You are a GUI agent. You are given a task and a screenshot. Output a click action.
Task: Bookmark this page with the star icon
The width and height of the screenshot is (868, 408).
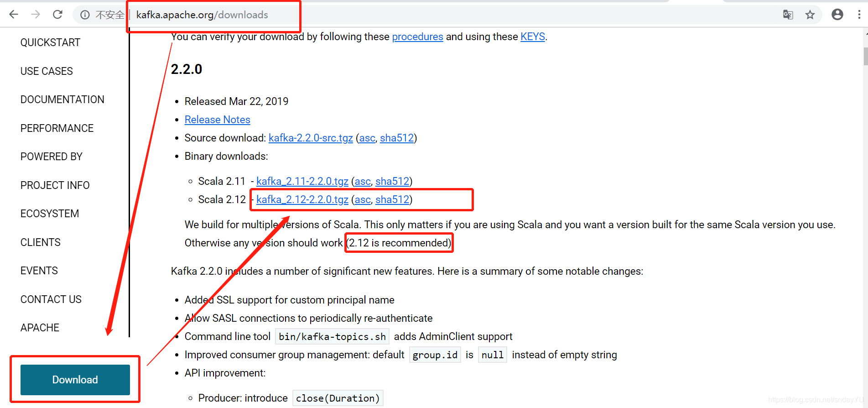pyautogui.click(x=810, y=15)
